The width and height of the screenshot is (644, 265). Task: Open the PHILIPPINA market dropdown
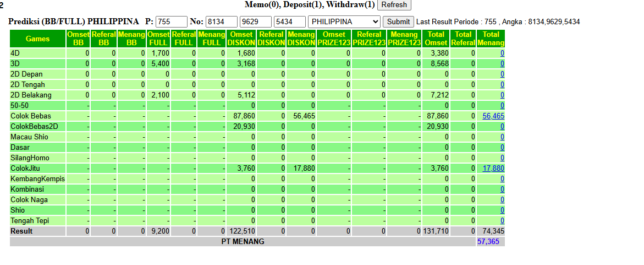point(344,22)
